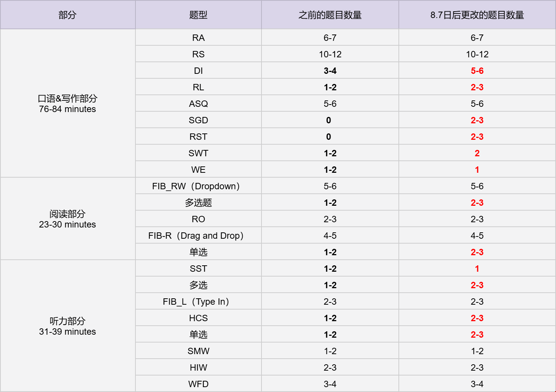Screen dimensions: 556x392
Task: Click the 口语&写作部分 section cell
Action: click(68, 103)
